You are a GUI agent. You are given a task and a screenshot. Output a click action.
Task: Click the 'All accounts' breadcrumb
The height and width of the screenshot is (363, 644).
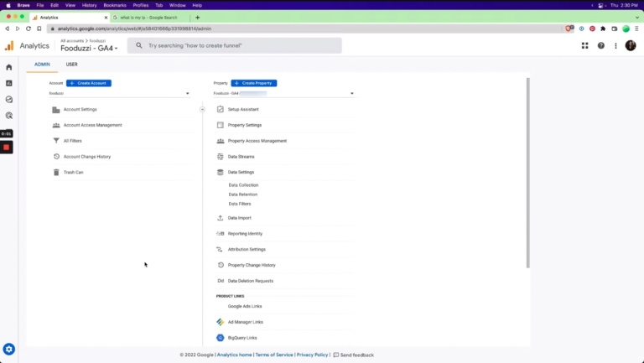(72, 40)
